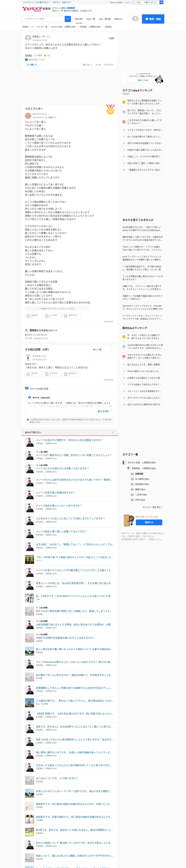
Task: Click 相談してみる in counselor banner
Action: [143, 80]
